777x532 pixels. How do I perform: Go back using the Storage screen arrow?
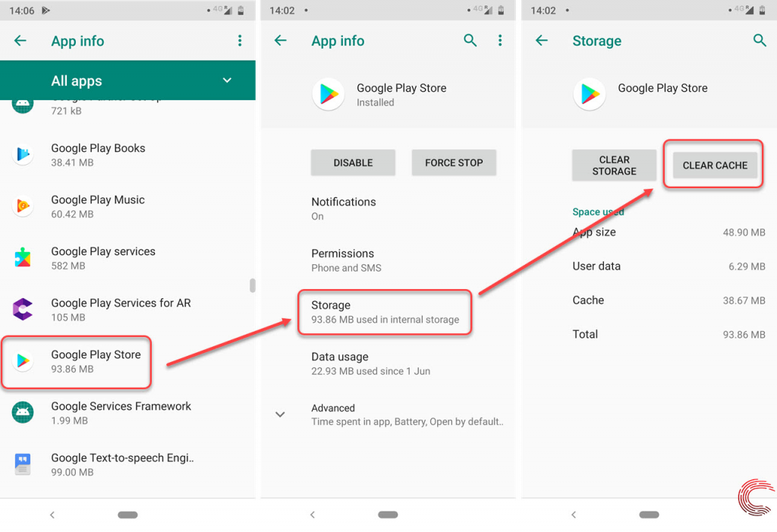click(x=542, y=40)
